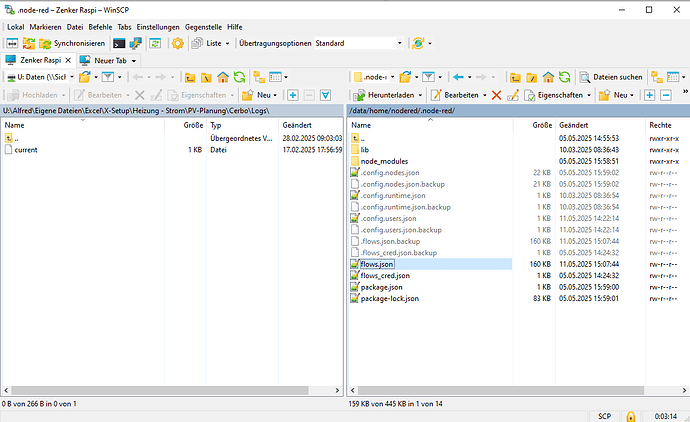The height and width of the screenshot is (422, 690).
Task: Open the Markieren menu
Action: (45, 27)
